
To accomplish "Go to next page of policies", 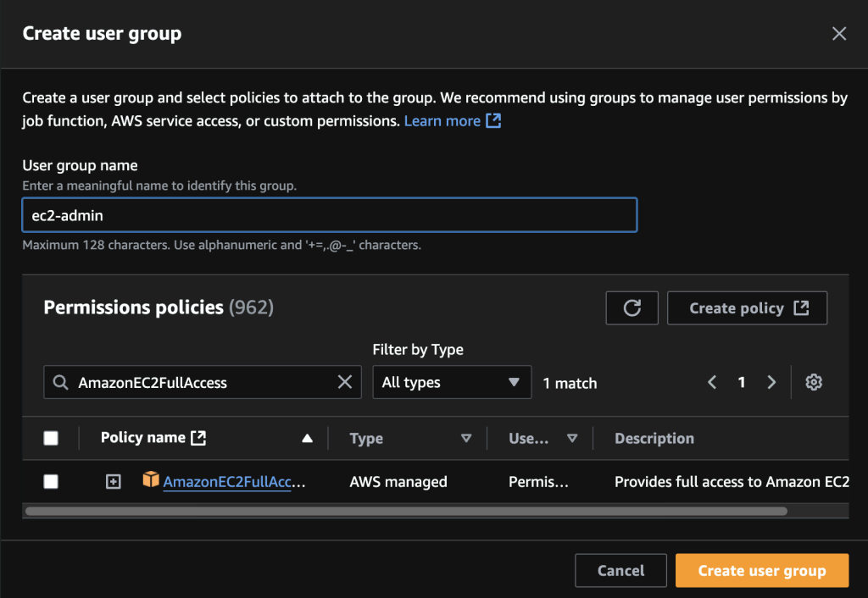I will (x=771, y=382).
